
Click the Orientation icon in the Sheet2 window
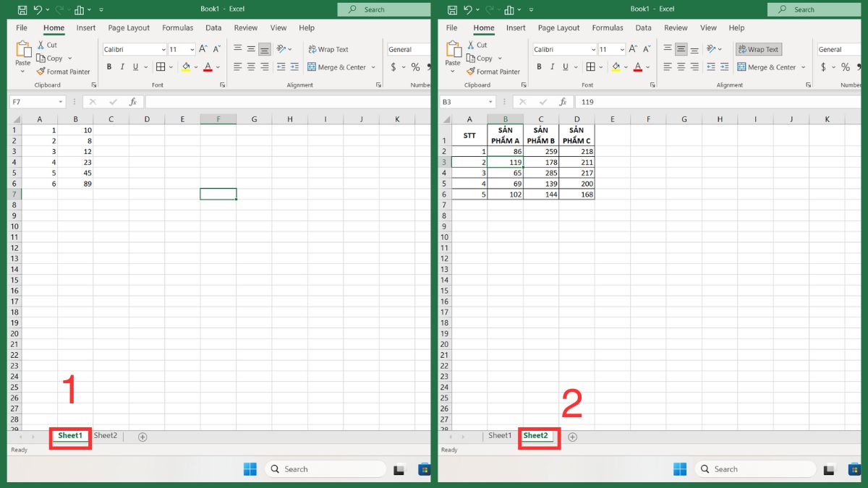(711, 49)
